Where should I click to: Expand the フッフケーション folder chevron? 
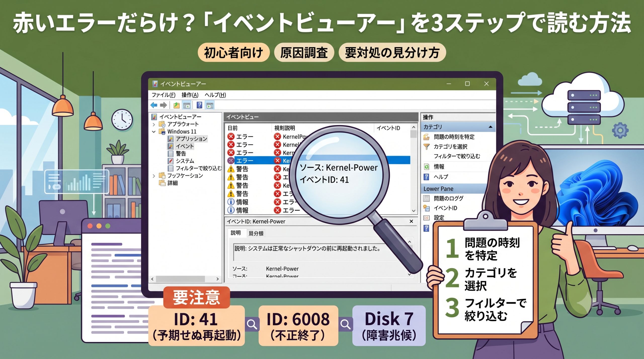click(x=154, y=176)
